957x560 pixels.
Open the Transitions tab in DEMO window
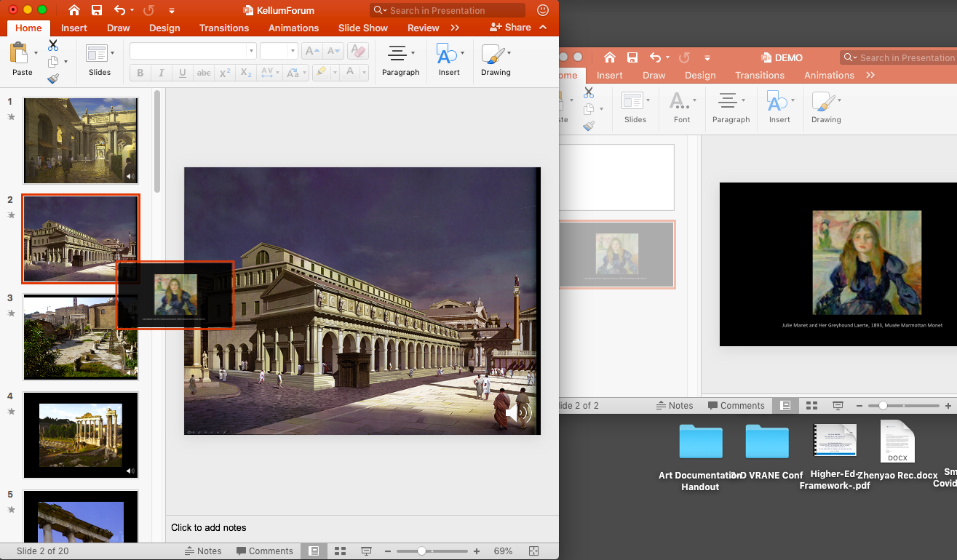(x=760, y=75)
